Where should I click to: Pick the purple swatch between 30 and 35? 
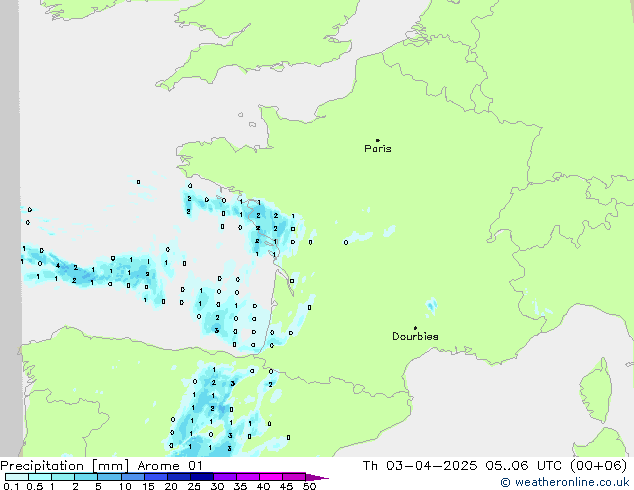pyautogui.click(x=225, y=477)
